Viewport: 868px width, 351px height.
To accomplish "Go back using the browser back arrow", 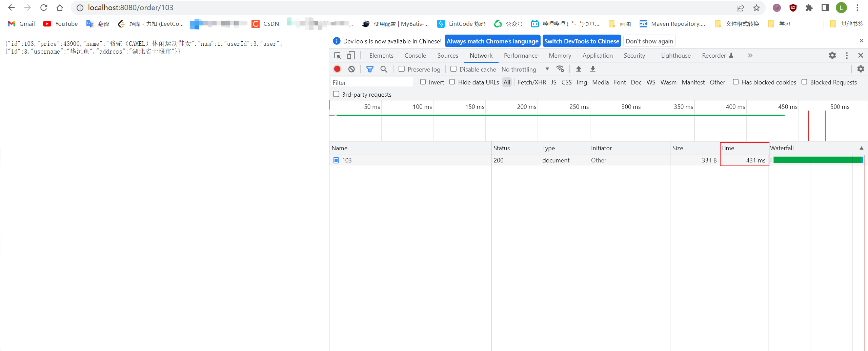I will point(11,7).
